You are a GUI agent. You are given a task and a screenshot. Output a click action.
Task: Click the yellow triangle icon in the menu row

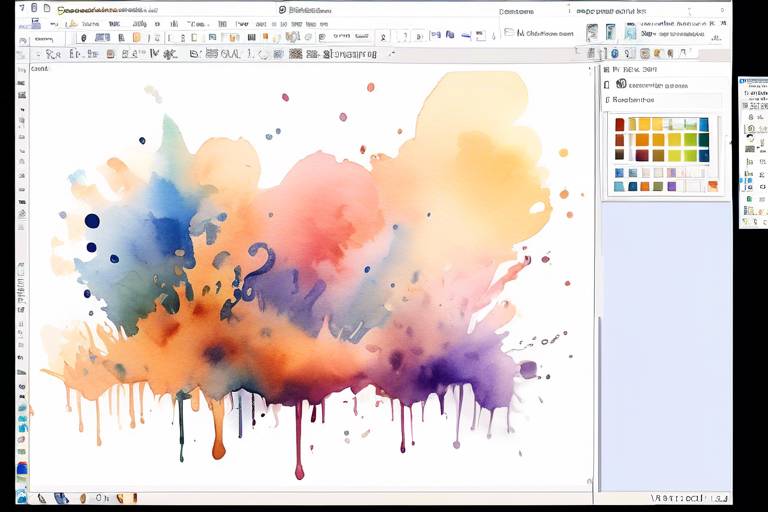(72, 24)
